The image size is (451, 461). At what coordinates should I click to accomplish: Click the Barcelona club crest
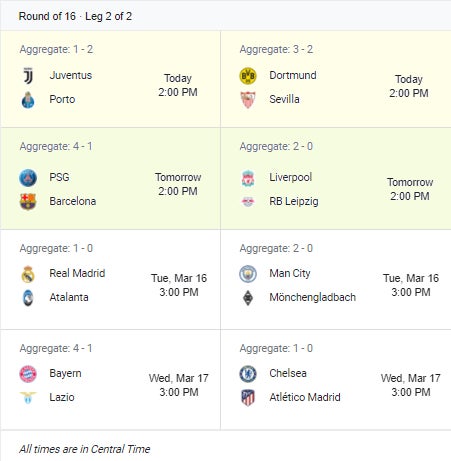click(28, 202)
